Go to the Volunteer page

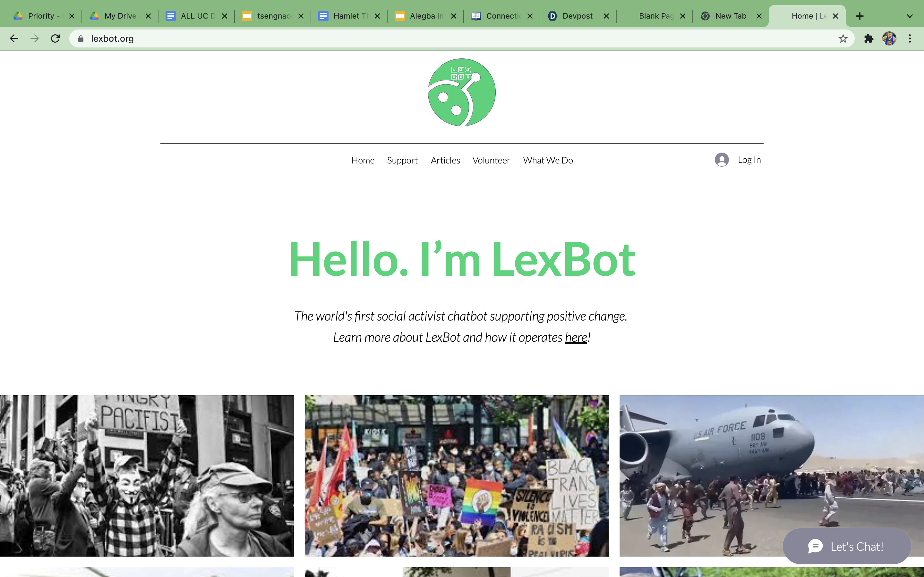491,160
